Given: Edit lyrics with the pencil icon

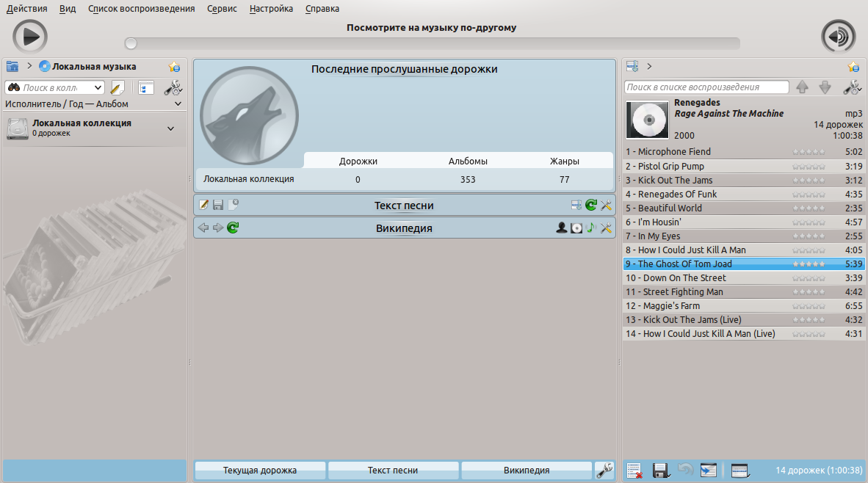Looking at the screenshot, I should click(x=203, y=206).
